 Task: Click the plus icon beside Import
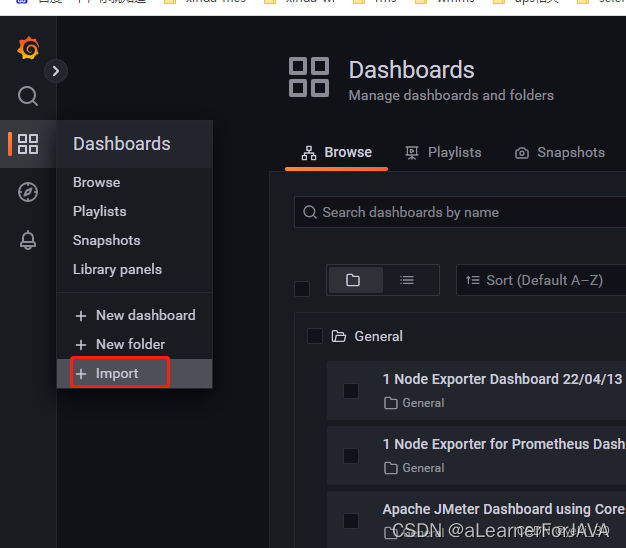pos(81,374)
